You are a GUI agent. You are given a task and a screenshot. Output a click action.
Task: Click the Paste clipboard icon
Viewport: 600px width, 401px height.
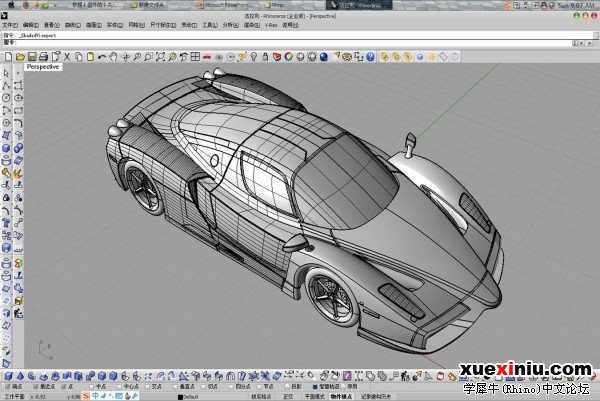90,57
